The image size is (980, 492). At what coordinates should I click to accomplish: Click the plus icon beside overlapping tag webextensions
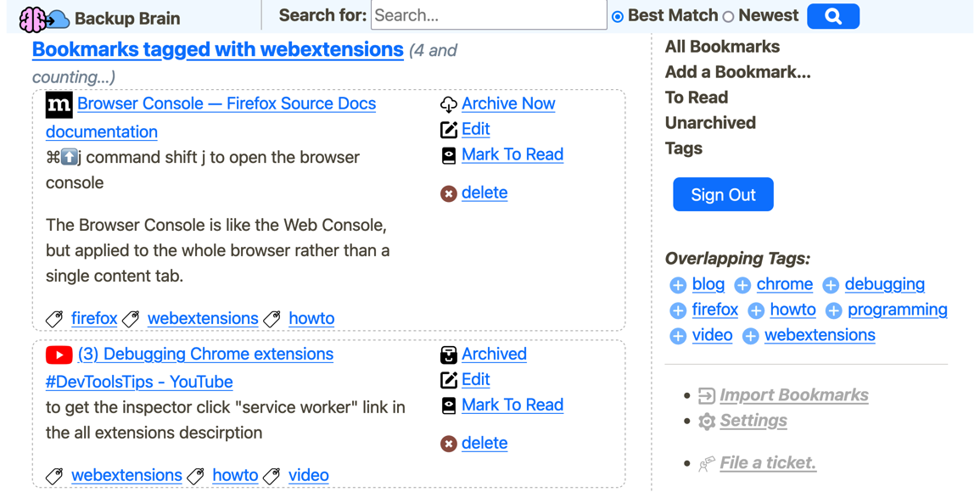pos(750,336)
